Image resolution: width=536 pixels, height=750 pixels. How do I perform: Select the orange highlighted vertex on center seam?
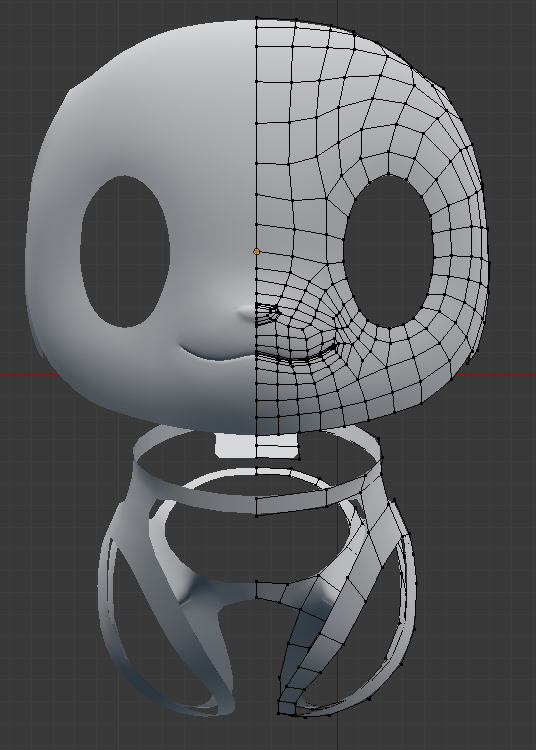256,251
